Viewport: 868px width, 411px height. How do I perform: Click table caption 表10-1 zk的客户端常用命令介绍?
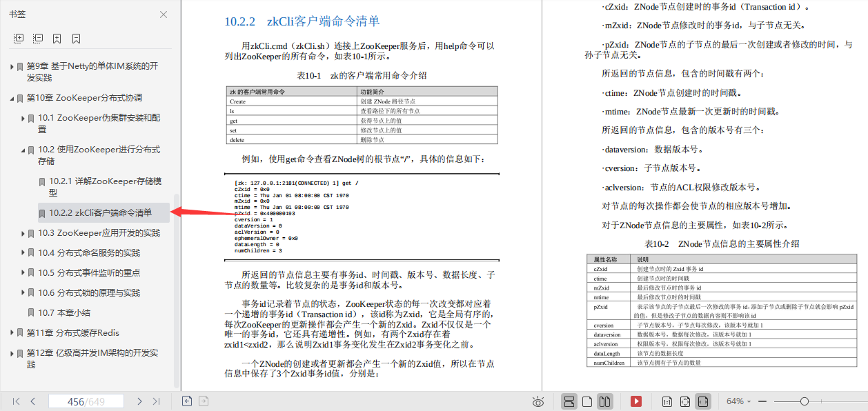[x=362, y=75]
